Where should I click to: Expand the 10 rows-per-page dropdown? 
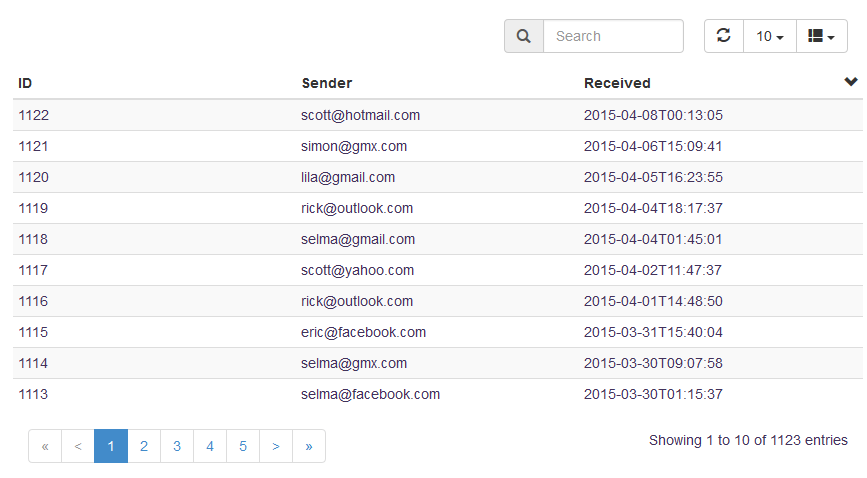pyautogui.click(x=770, y=36)
